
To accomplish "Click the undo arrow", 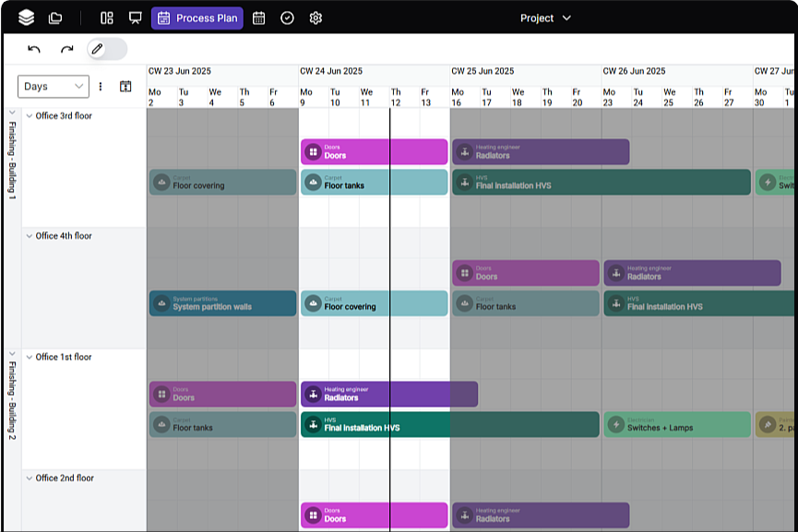I will pyautogui.click(x=35, y=49).
